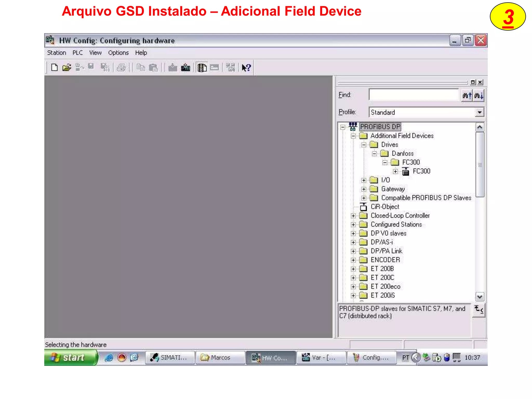The width and height of the screenshot is (532, 399).
Task: Select the DP/PA Link tree item
Action: [386, 251]
